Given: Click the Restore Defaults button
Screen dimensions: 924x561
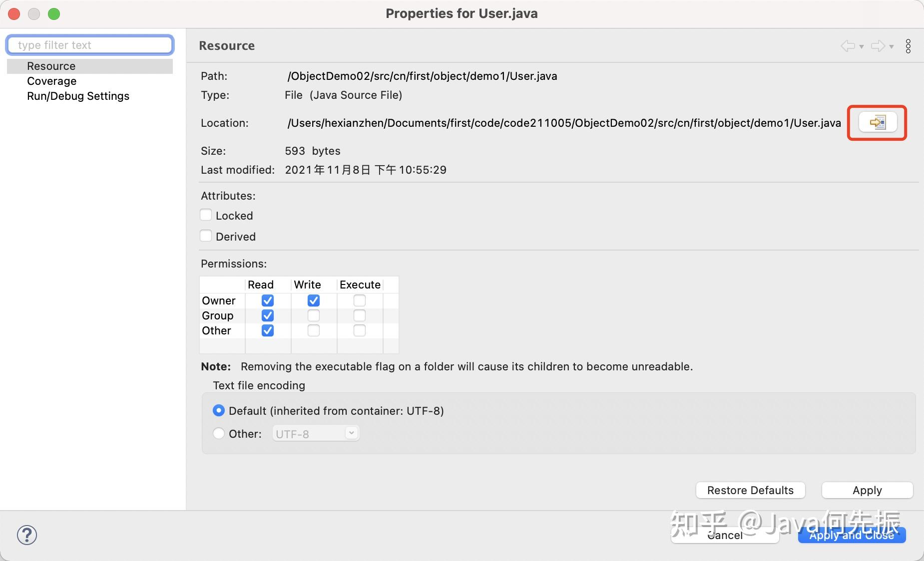Looking at the screenshot, I should pos(750,490).
